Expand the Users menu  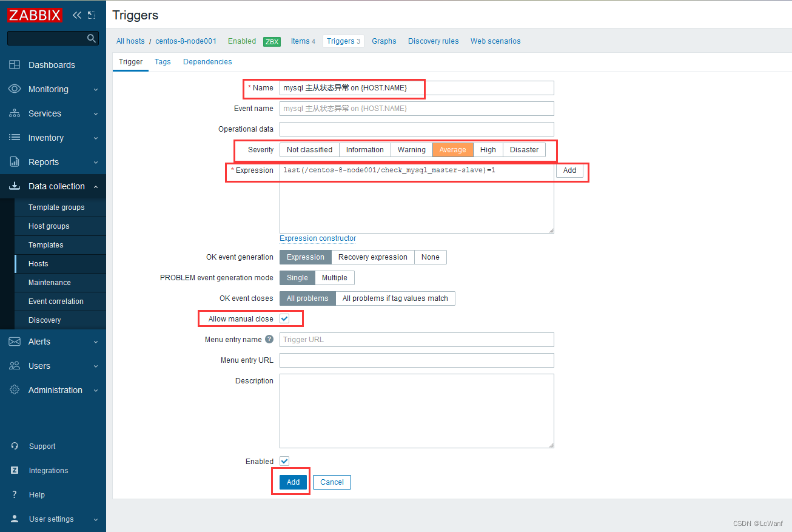click(x=96, y=366)
